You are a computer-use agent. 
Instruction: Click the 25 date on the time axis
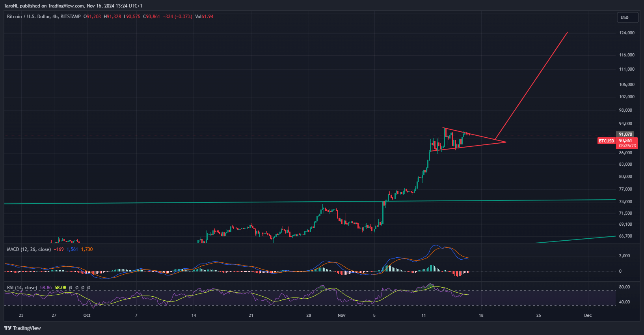coord(539,315)
